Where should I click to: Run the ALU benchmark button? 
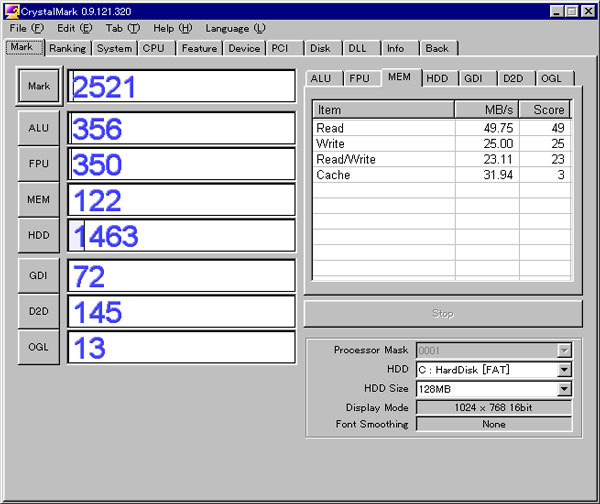[x=39, y=128]
